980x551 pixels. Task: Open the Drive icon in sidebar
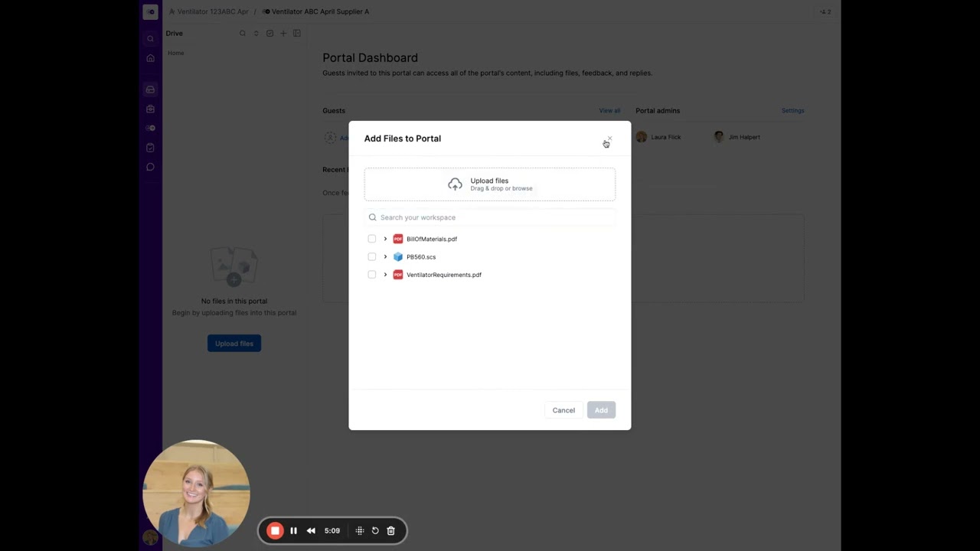pyautogui.click(x=150, y=90)
